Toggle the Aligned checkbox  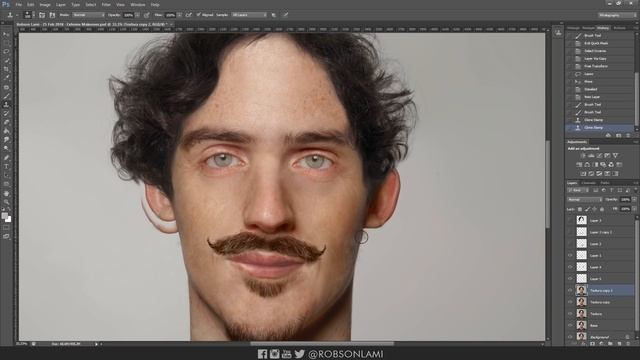[198, 15]
